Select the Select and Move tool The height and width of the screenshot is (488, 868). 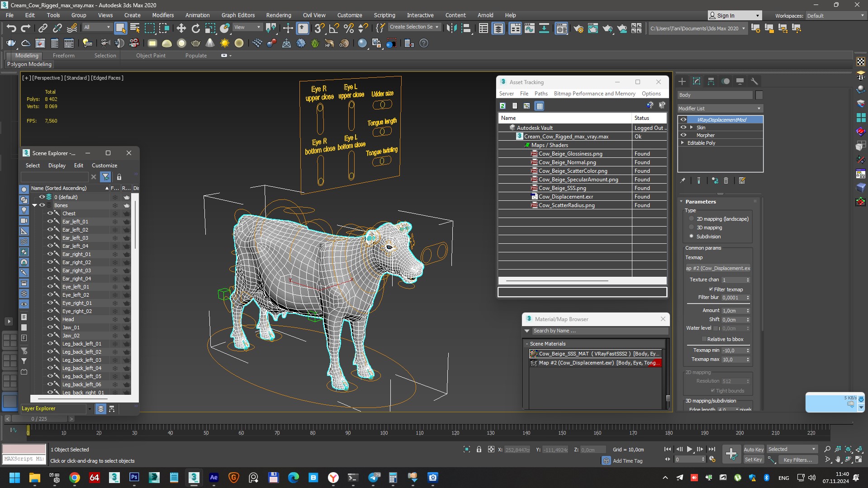point(181,28)
